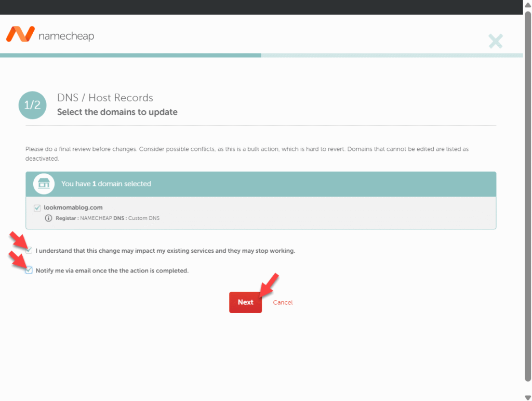Select the lookmomablog.com domain name label
Image resolution: width=532 pixels, height=401 pixels.
pyautogui.click(x=73, y=208)
